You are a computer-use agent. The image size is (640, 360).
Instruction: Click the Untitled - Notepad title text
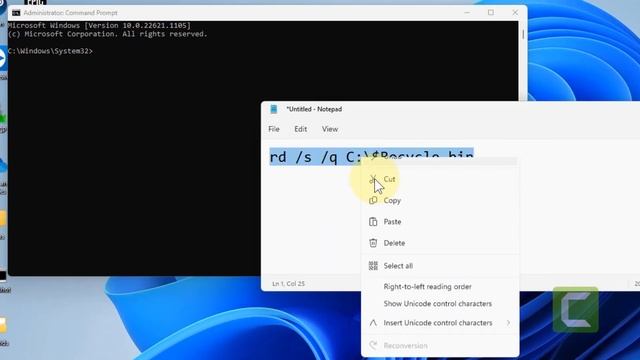(314, 109)
